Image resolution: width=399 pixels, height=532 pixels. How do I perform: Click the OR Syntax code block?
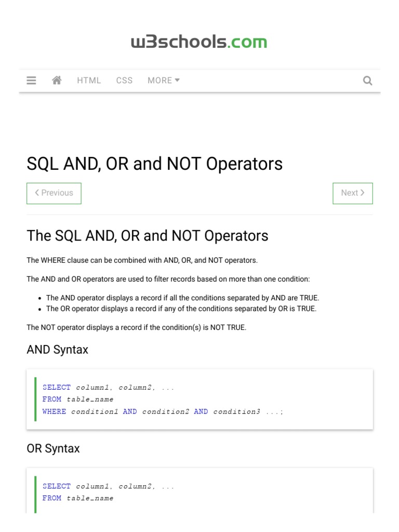point(199,491)
